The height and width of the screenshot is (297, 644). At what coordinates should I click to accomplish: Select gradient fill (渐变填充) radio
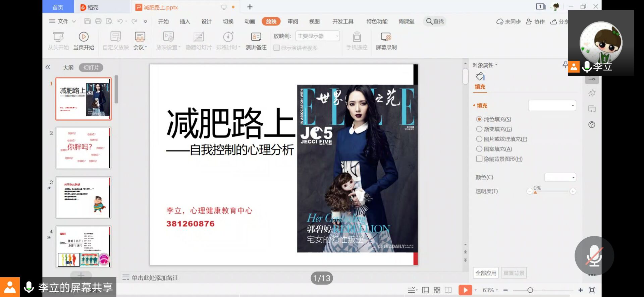[479, 129]
